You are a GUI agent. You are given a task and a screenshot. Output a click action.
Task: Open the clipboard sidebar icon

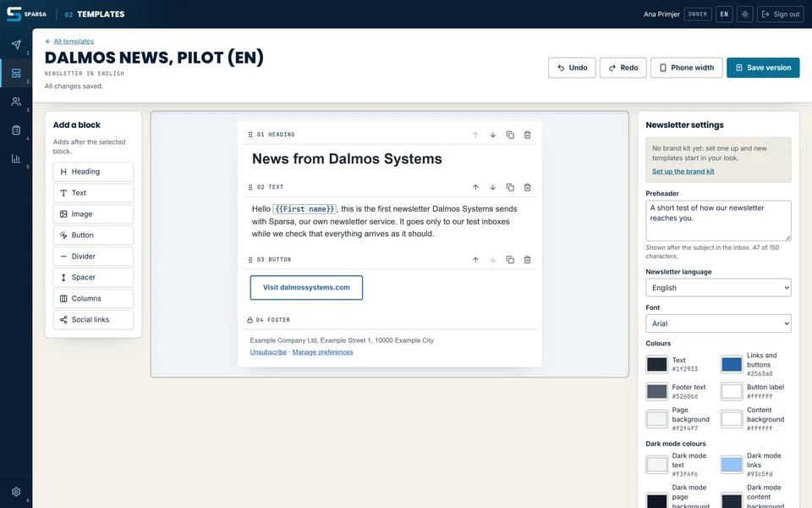click(x=16, y=130)
